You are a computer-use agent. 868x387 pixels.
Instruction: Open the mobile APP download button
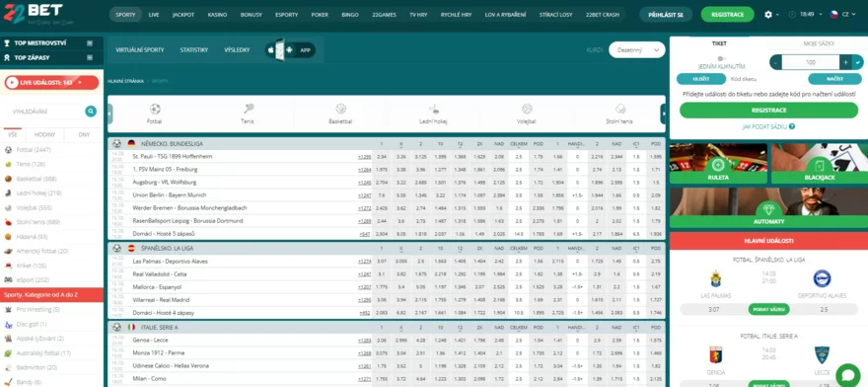(291, 50)
